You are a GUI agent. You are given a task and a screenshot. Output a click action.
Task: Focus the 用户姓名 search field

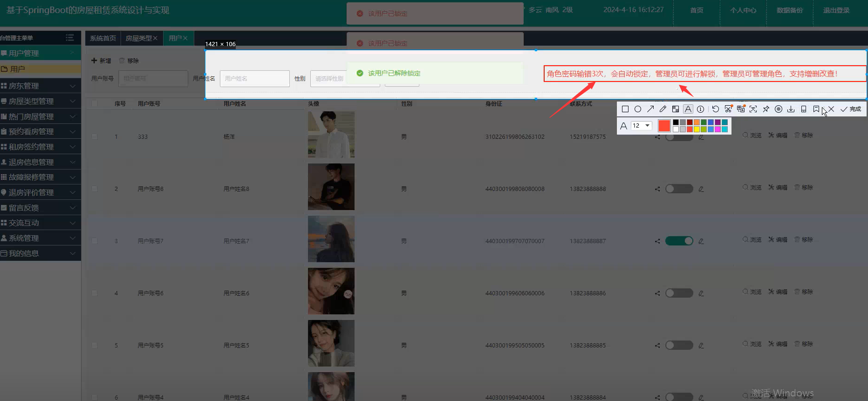pos(255,79)
